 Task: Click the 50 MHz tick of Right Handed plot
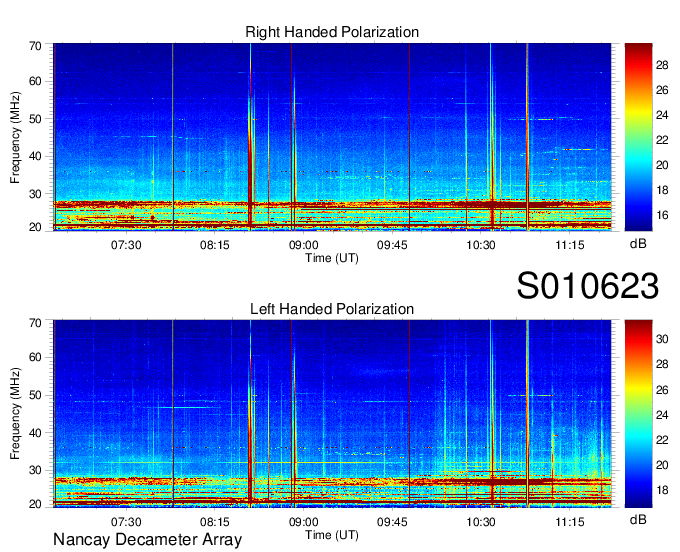point(35,119)
